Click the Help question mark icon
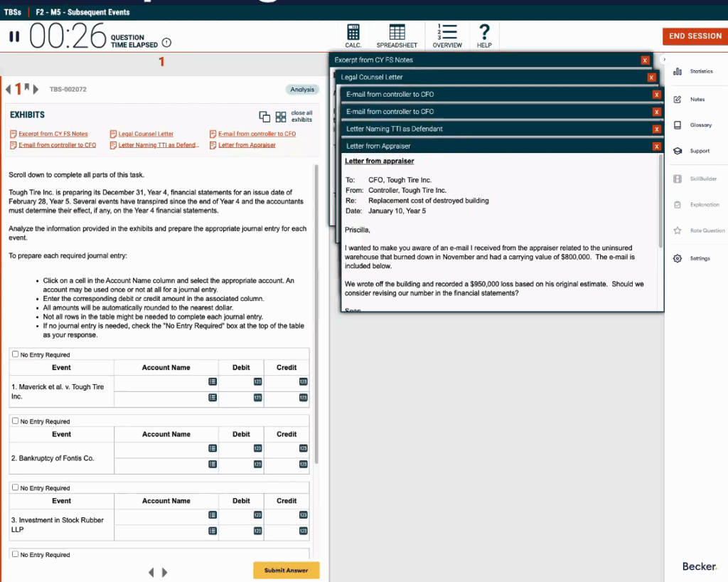The image size is (728, 582). [484, 36]
